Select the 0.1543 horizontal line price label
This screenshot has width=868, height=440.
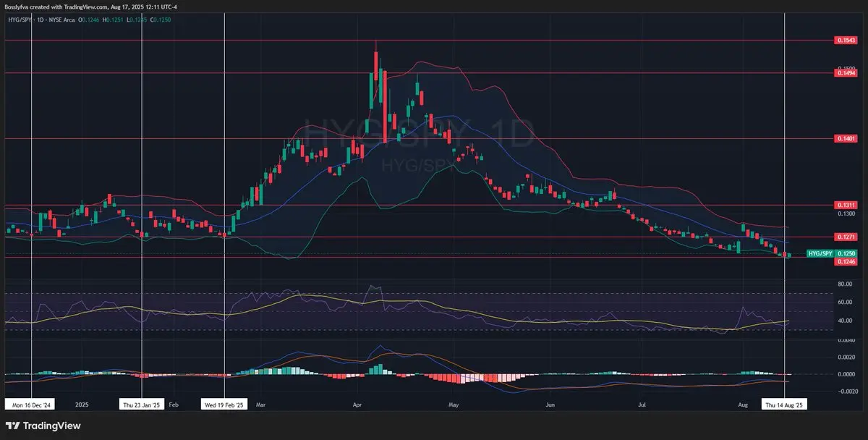coord(846,41)
